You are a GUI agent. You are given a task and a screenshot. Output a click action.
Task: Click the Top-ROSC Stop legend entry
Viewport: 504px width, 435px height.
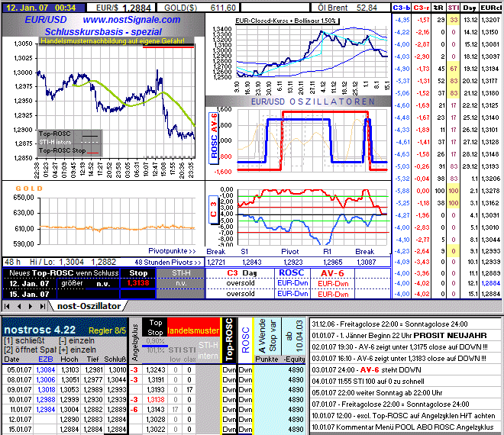tap(69, 150)
